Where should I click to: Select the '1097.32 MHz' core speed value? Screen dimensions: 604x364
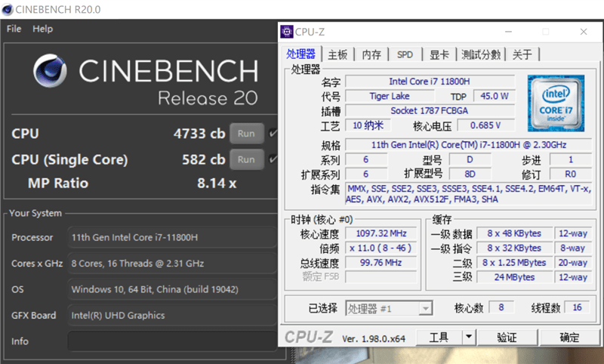[381, 233]
